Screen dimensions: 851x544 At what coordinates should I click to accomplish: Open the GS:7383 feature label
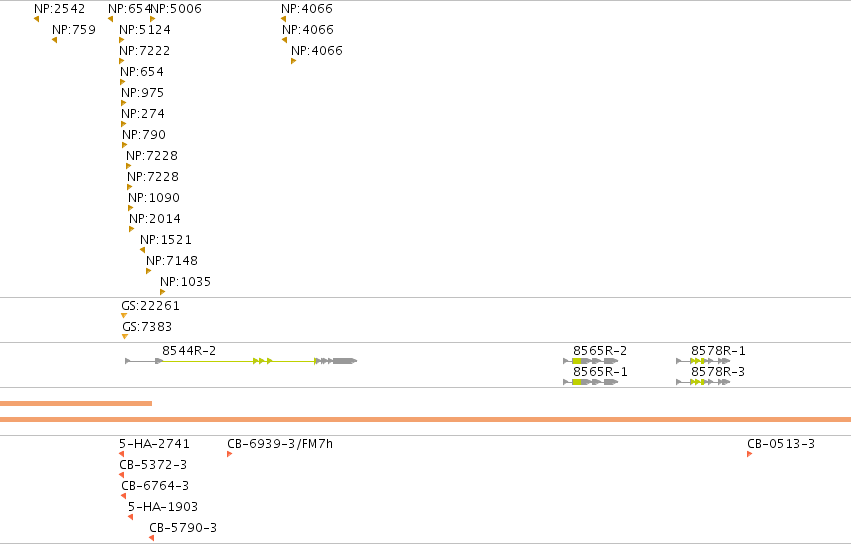pyautogui.click(x=147, y=327)
